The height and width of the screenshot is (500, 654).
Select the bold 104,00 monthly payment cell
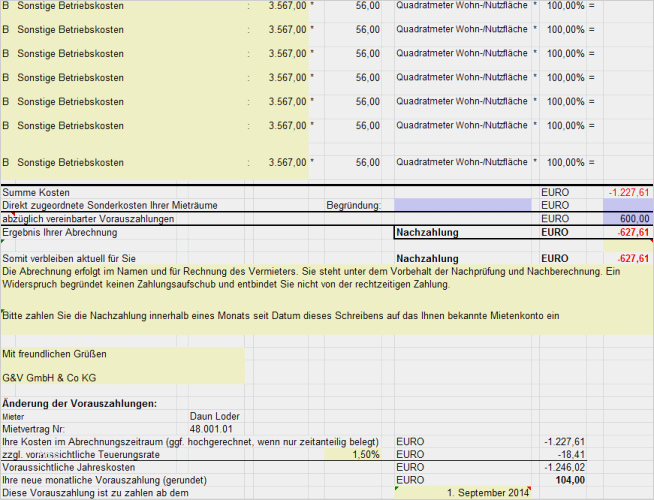570,480
